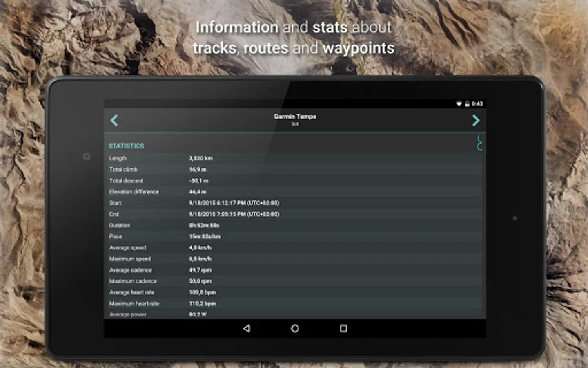Select the Pace row label
588x368 pixels.
click(116, 236)
